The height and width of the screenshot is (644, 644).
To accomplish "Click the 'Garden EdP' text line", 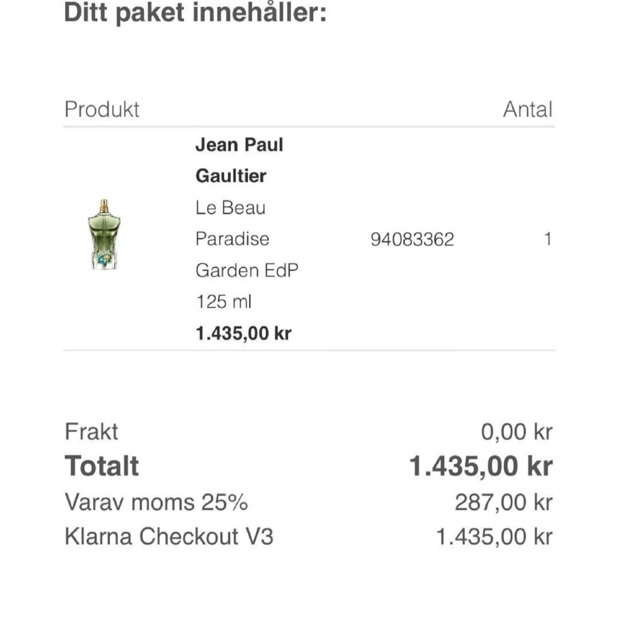I will (x=247, y=270).
